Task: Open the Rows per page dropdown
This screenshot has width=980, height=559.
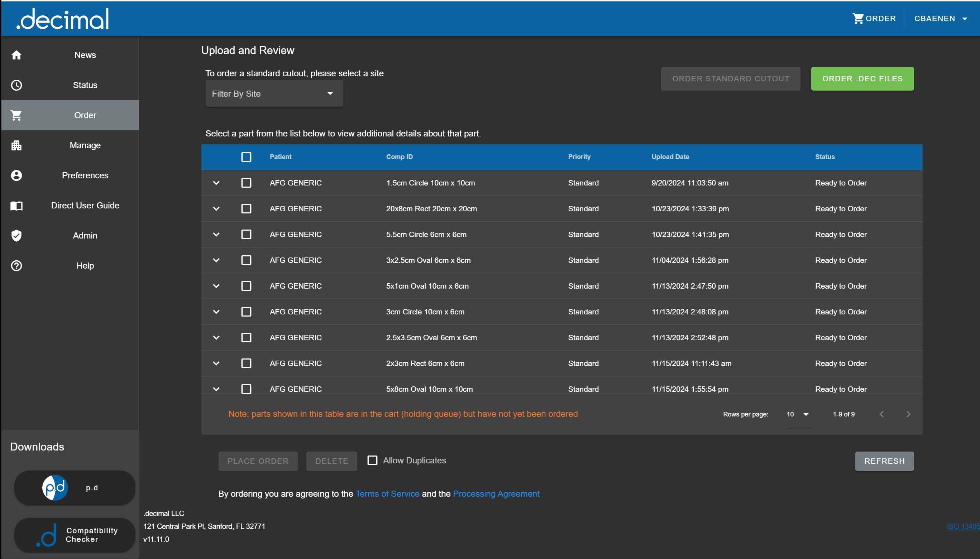Action: pyautogui.click(x=798, y=414)
